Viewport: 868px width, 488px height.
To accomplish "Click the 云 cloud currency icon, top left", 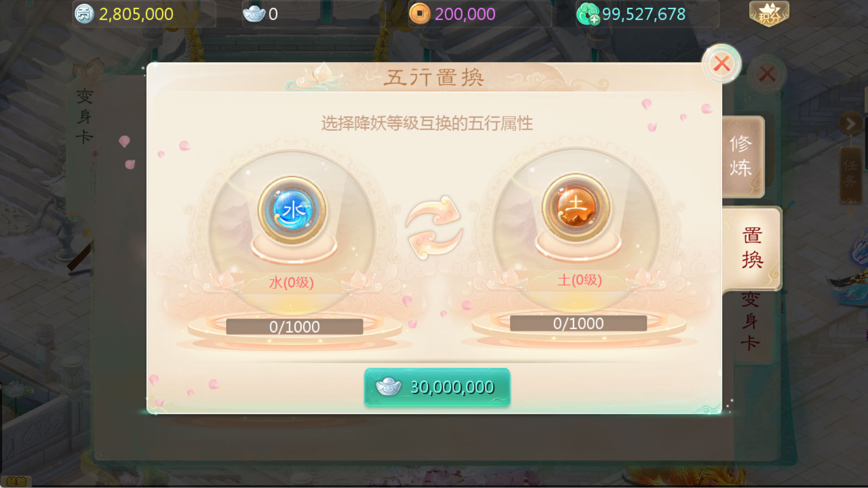I will 84,14.
